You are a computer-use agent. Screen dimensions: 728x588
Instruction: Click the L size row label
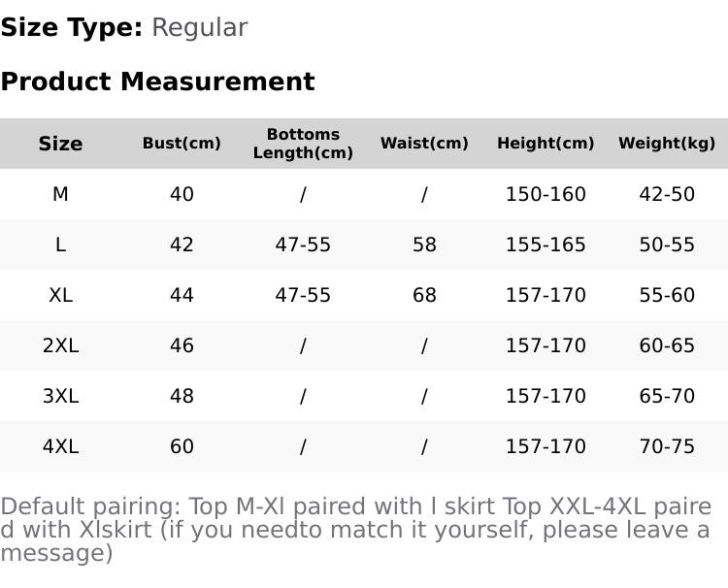click(60, 245)
